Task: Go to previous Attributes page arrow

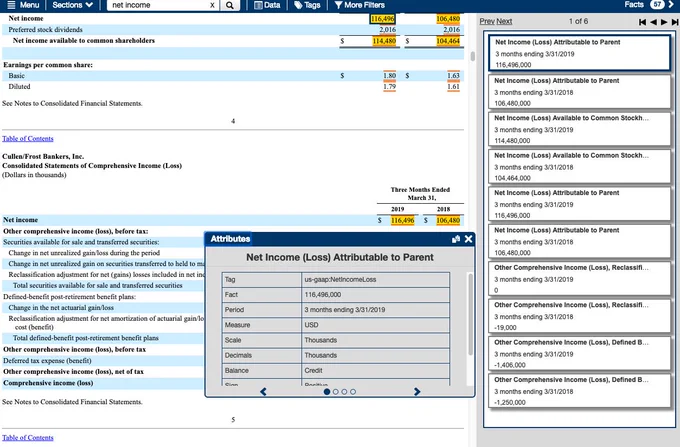Action: coord(263,392)
